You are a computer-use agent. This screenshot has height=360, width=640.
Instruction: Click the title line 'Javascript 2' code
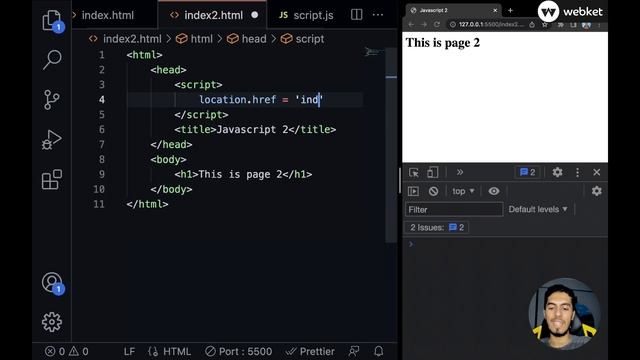(255, 130)
